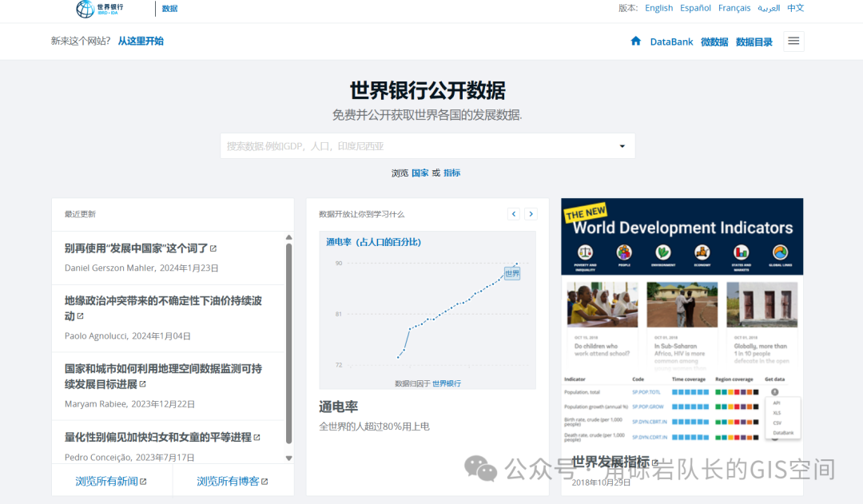863x504 pixels.
Task: Open article 地缘政治冲突带来的不确定性下油价持续波动
Action: pyautogui.click(x=163, y=308)
